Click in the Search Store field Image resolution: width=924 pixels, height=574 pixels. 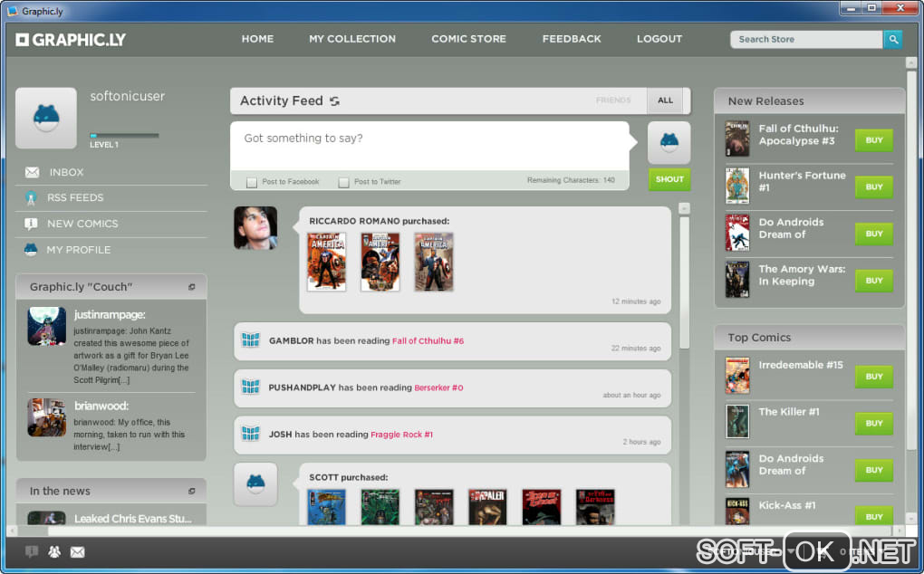tap(806, 40)
